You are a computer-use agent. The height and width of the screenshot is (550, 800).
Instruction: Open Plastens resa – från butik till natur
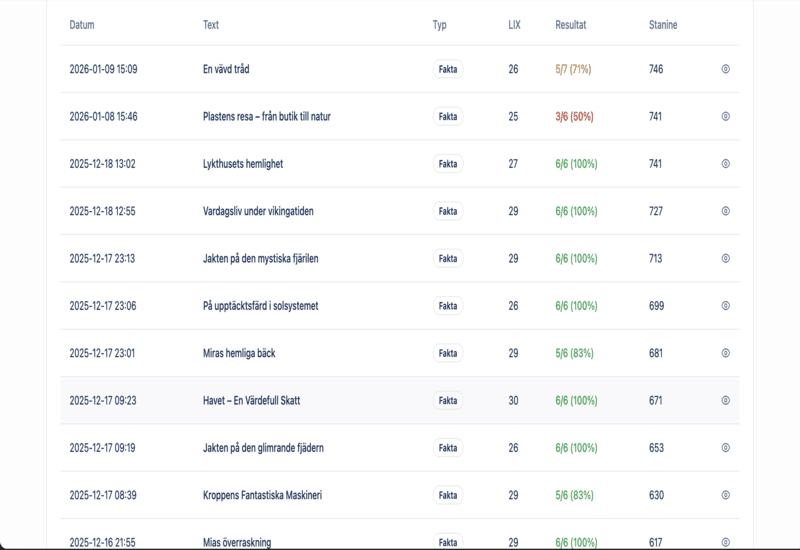coord(266,116)
